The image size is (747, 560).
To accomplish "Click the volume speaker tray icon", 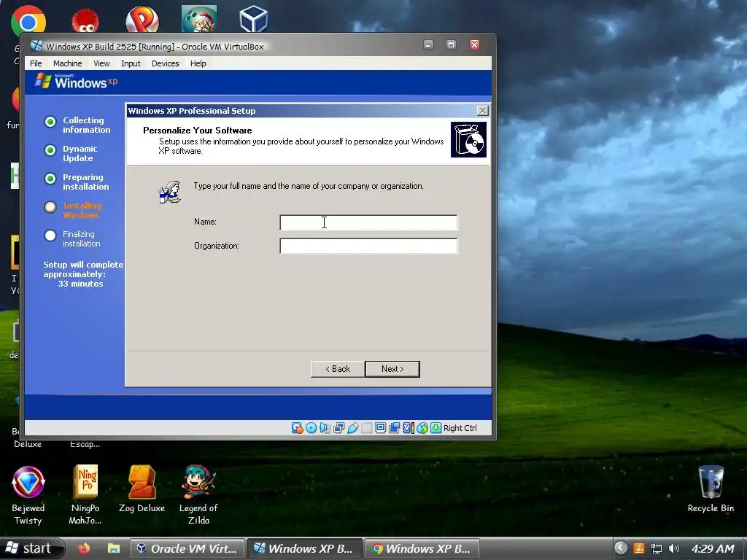I will (x=673, y=548).
